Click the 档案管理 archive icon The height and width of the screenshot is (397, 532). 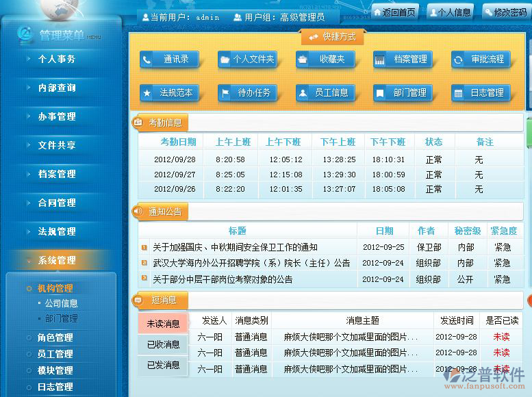point(379,60)
